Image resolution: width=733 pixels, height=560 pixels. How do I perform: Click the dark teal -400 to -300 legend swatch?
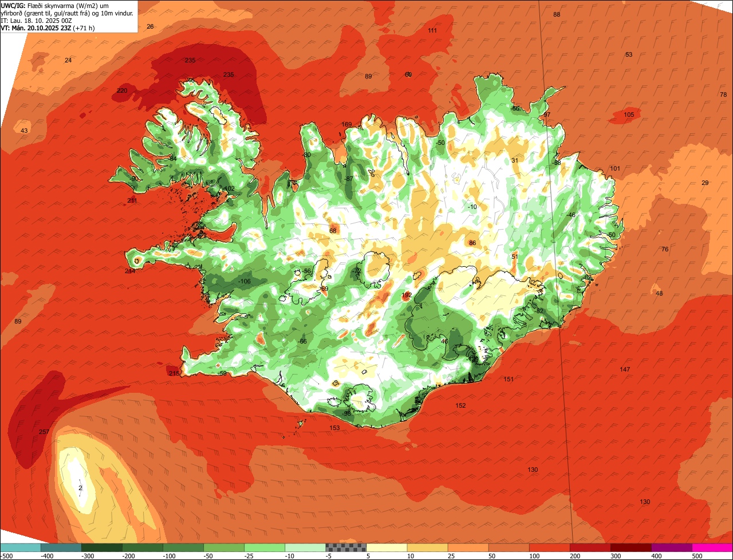coord(61,547)
